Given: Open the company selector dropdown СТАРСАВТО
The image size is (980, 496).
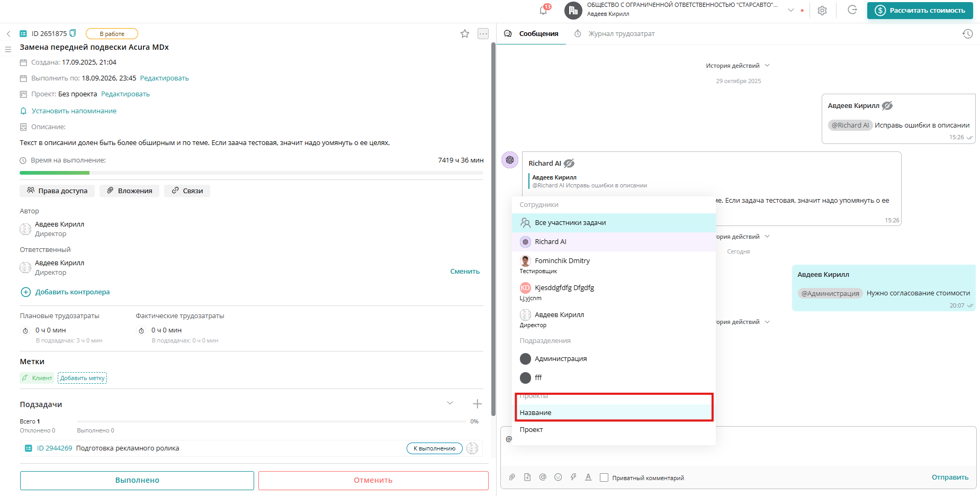Looking at the screenshot, I should point(790,10).
